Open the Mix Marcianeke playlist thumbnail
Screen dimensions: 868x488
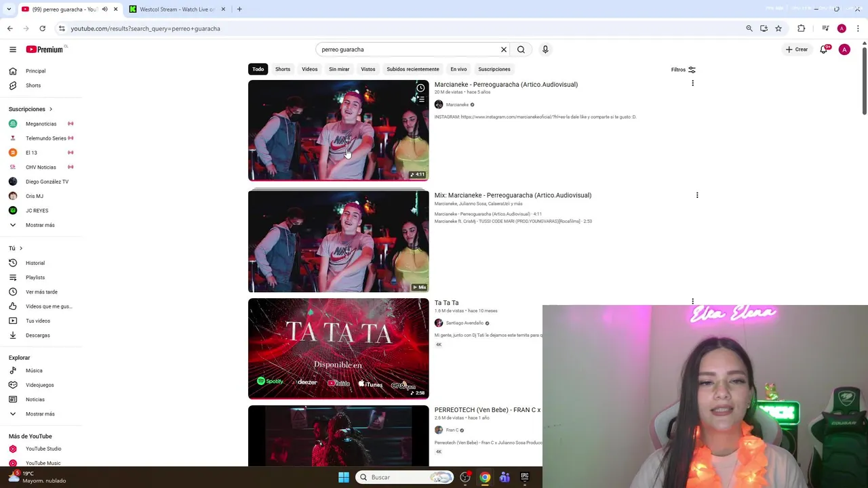[338, 241]
